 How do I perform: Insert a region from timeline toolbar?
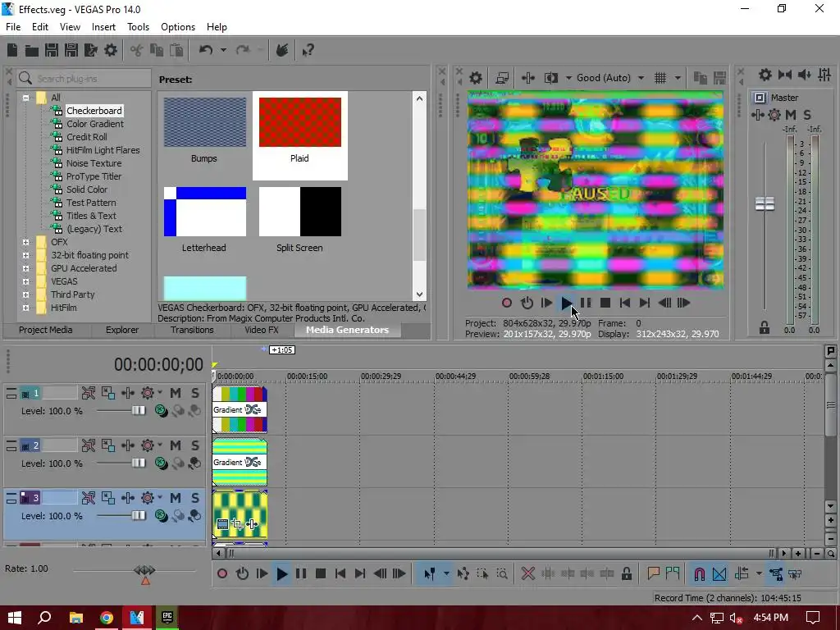pyautogui.click(x=673, y=574)
